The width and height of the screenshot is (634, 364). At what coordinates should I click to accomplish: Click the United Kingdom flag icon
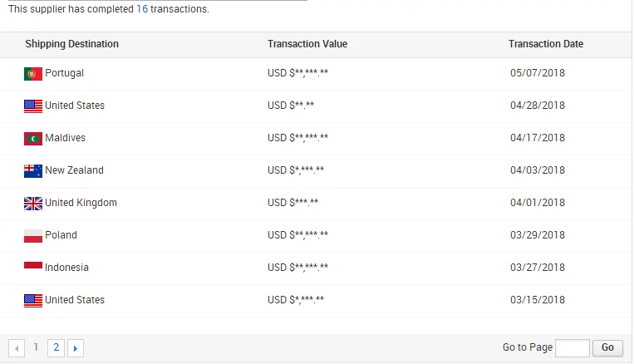click(33, 204)
